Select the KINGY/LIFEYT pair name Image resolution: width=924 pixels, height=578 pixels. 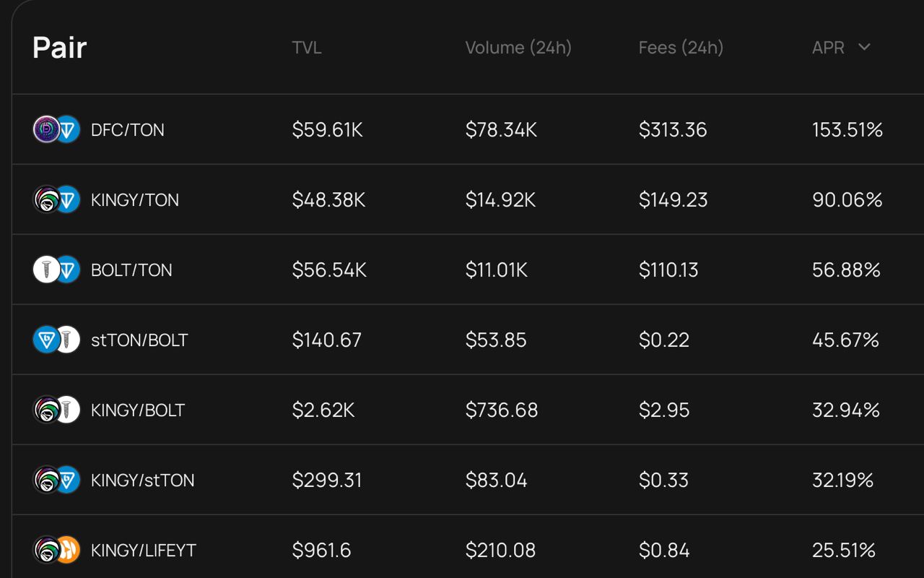[x=144, y=551]
